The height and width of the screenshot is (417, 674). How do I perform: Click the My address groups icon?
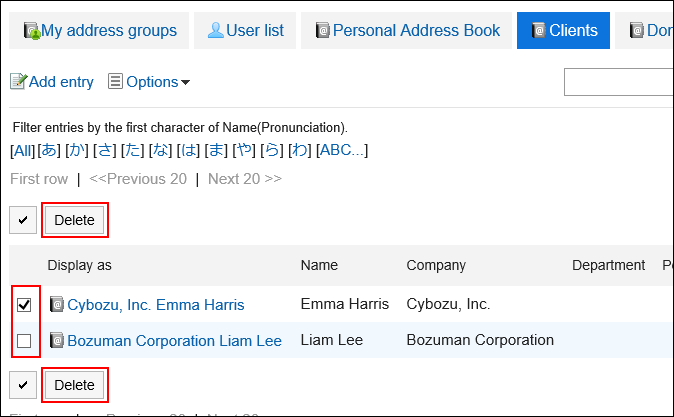click(30, 31)
